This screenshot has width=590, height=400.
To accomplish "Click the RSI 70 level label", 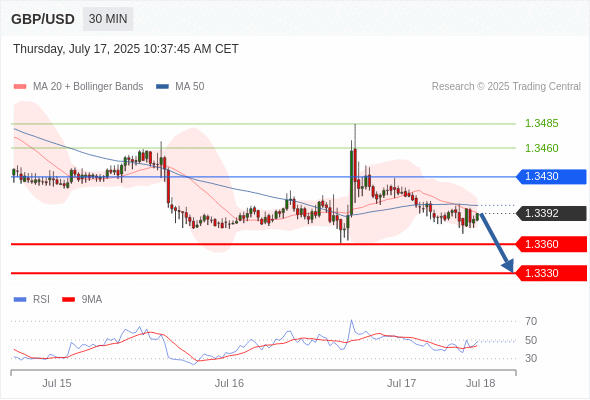I will 531,321.
